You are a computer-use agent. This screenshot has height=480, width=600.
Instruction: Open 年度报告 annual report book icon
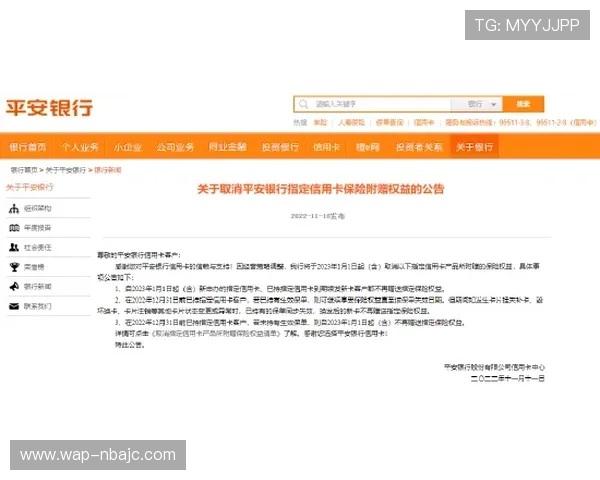(x=14, y=228)
